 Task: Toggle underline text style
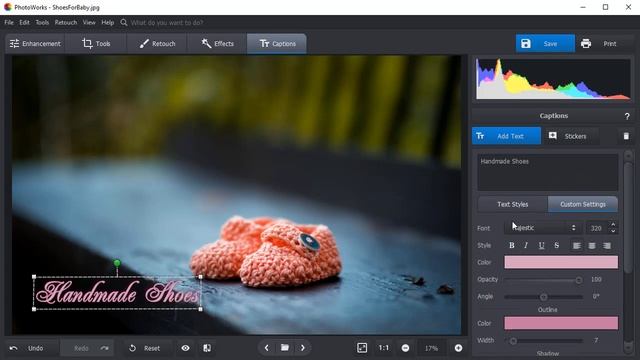541,245
